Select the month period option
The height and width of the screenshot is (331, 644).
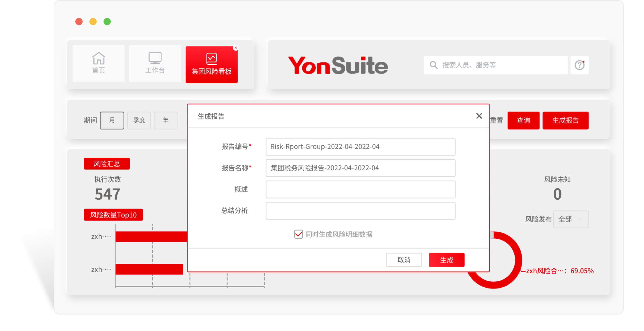(x=112, y=120)
